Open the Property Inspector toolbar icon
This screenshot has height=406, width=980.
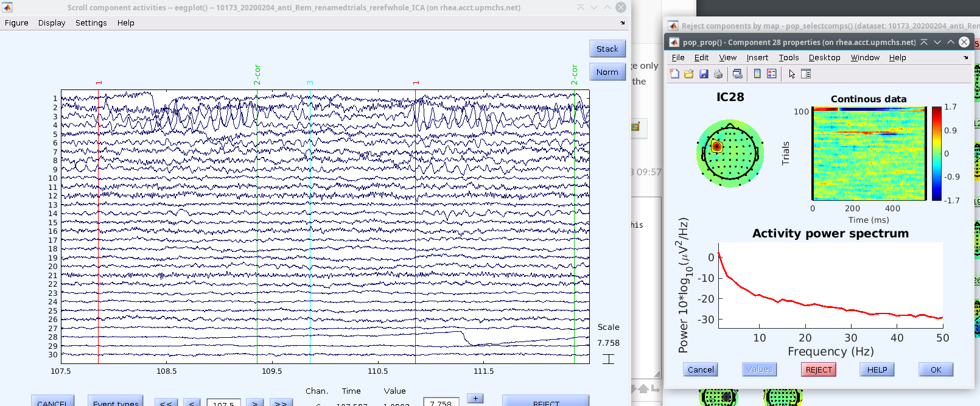(806, 74)
